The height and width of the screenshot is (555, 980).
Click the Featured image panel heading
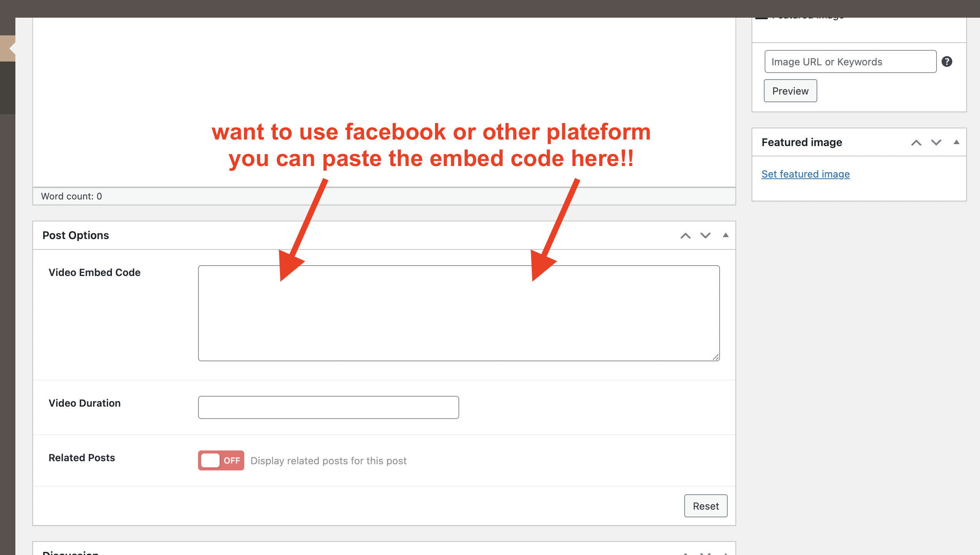[x=802, y=142]
